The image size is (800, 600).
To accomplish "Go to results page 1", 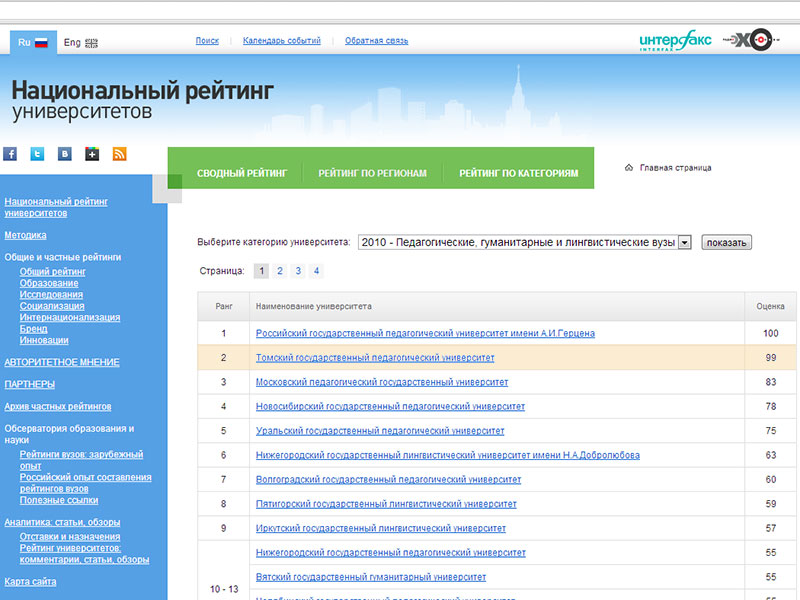I will pos(262,271).
